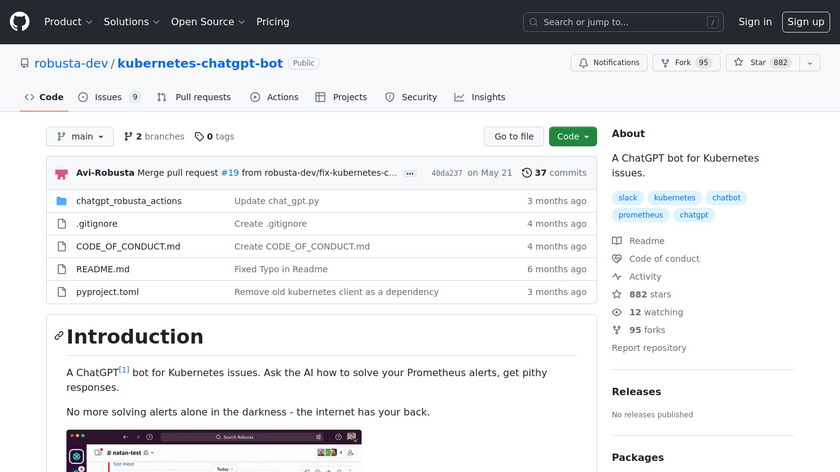Click the Sign in link

pyautogui.click(x=755, y=22)
